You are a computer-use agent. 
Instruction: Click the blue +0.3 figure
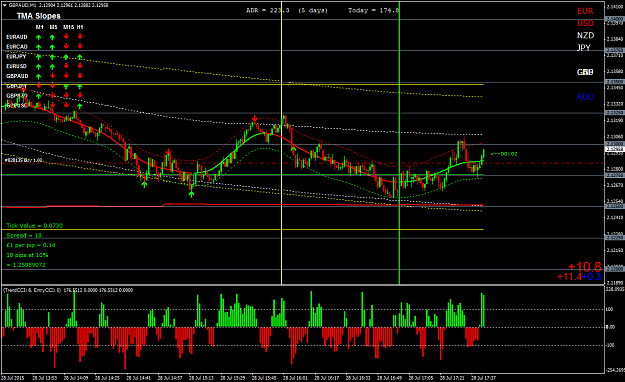point(592,276)
